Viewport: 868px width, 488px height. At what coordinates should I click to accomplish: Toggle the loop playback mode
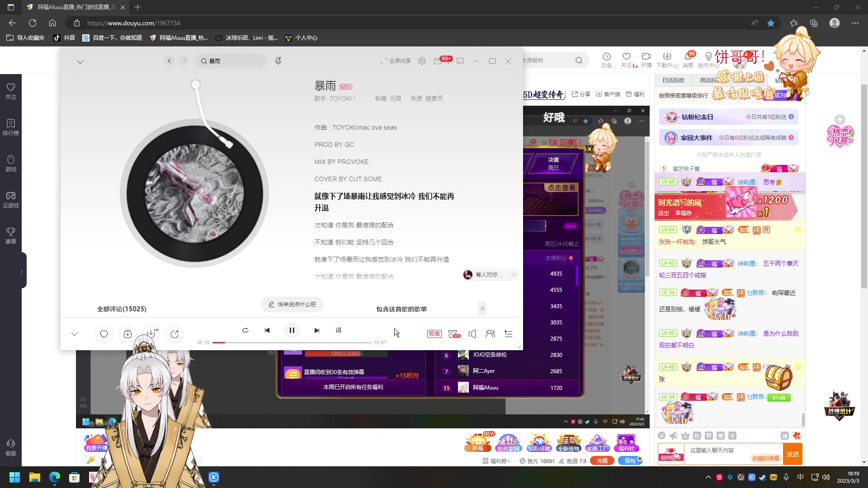coord(245,330)
